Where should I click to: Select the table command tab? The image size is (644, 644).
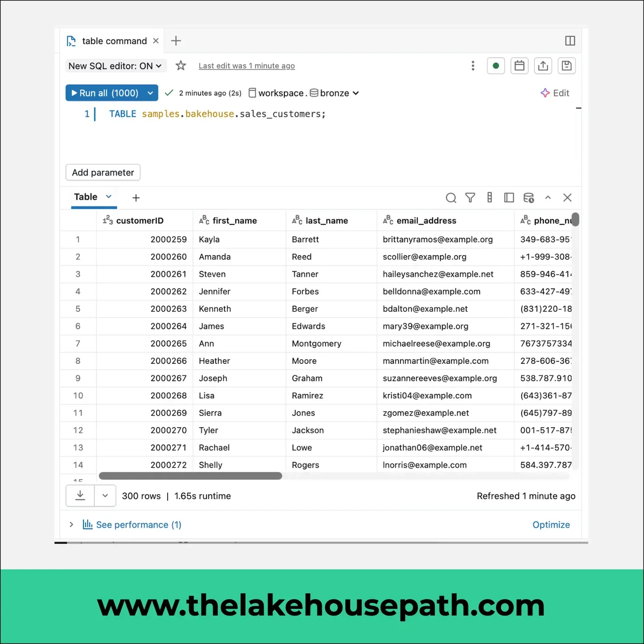coord(113,41)
